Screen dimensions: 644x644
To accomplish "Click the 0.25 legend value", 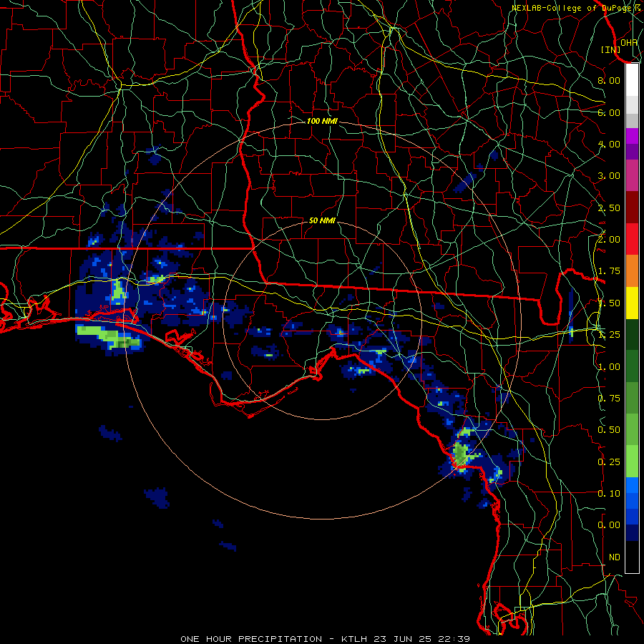I will coord(609,462).
